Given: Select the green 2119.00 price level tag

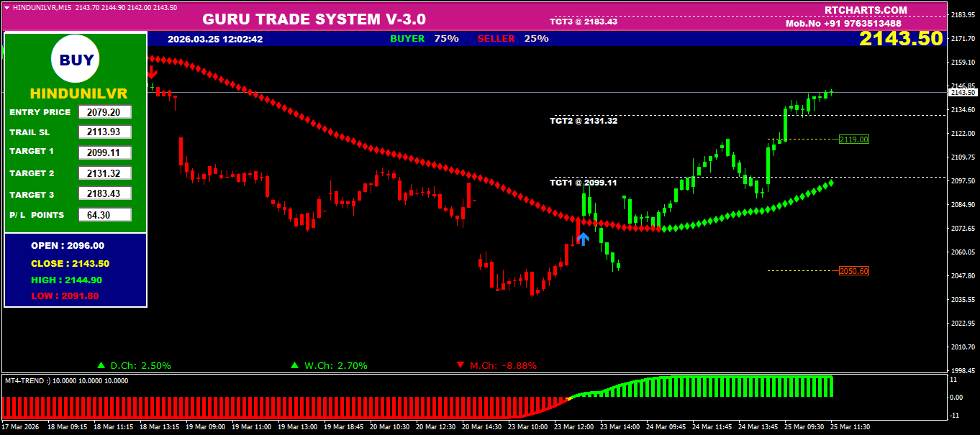Looking at the screenshot, I should click(x=854, y=139).
